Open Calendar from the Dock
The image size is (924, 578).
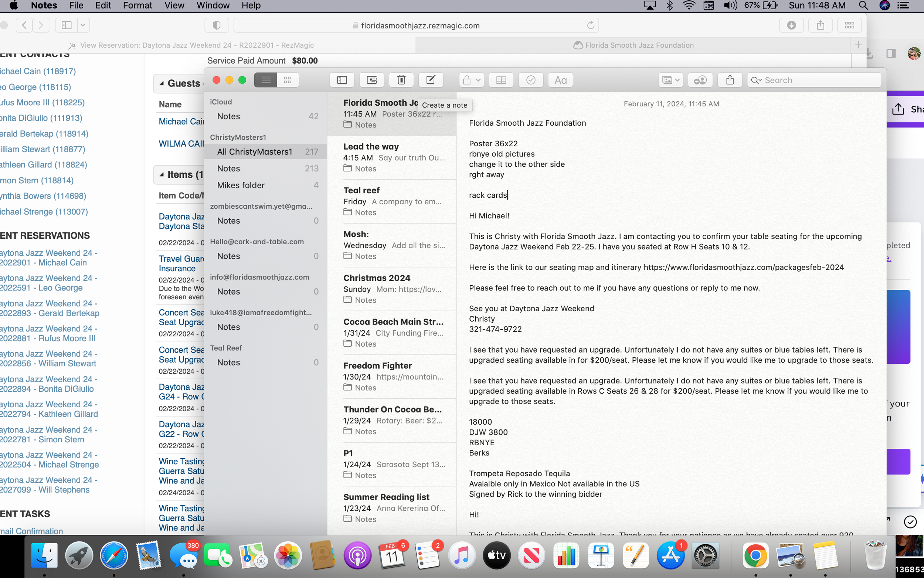392,555
